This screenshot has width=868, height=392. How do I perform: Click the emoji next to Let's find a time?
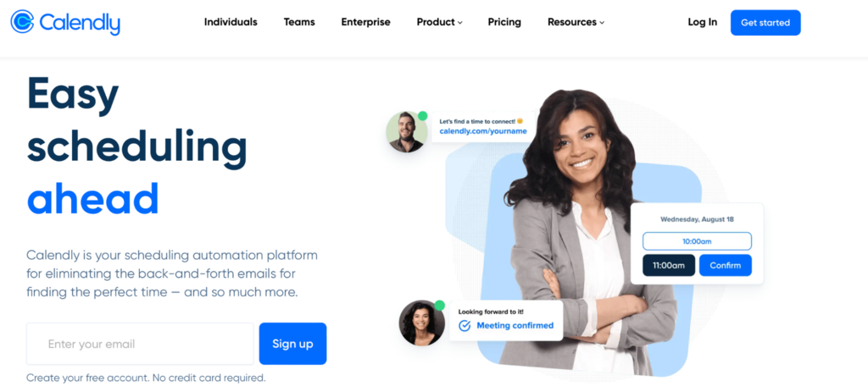tap(520, 120)
